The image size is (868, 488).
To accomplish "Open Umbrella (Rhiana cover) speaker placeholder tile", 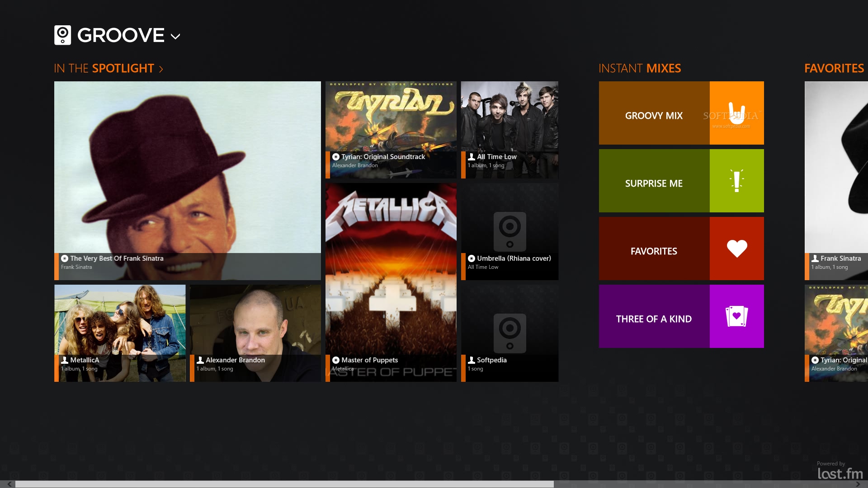I will 509,231.
